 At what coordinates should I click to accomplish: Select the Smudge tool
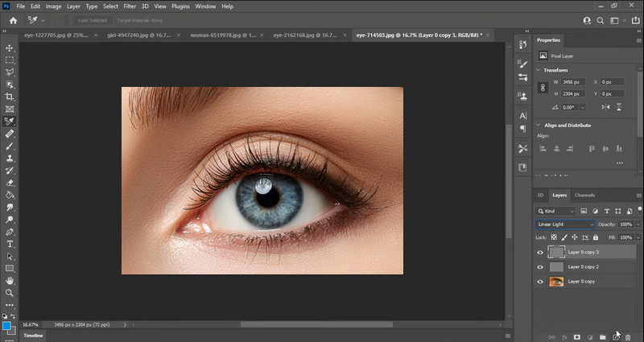pos(10,208)
